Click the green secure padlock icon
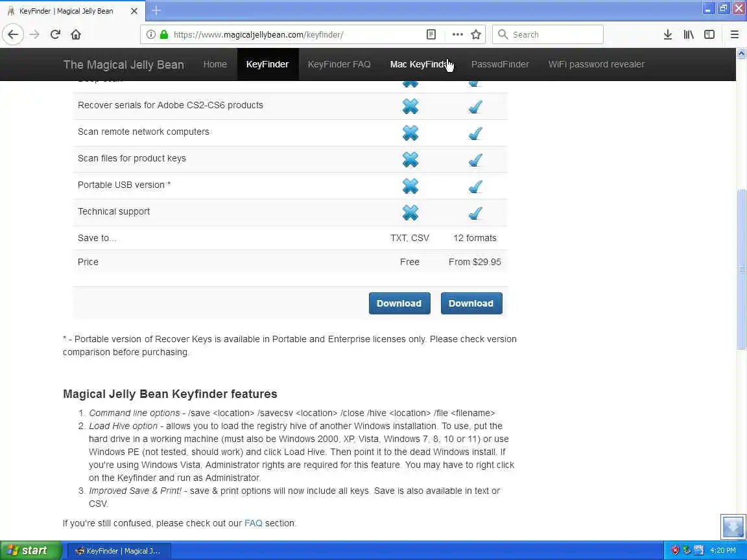Image resolution: width=747 pixels, height=560 pixels. pyautogui.click(x=164, y=34)
